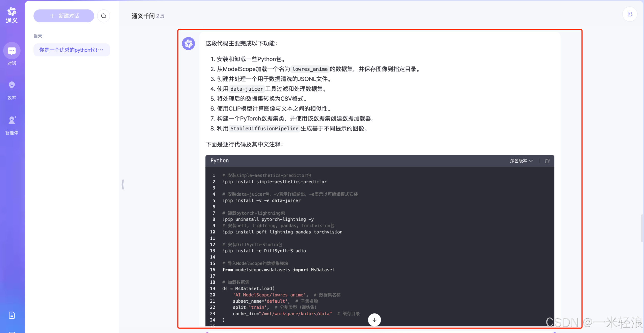Click the export chat icon at top right
Image resolution: width=644 pixels, height=333 pixels.
click(630, 14)
